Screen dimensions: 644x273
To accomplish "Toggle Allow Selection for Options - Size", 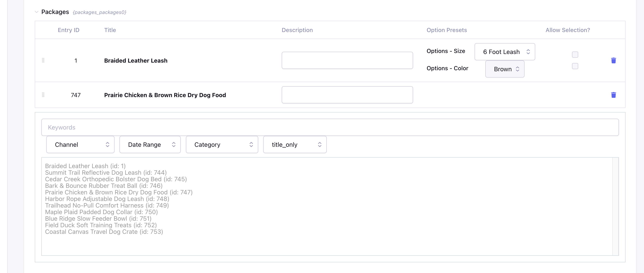I will click(x=575, y=54).
